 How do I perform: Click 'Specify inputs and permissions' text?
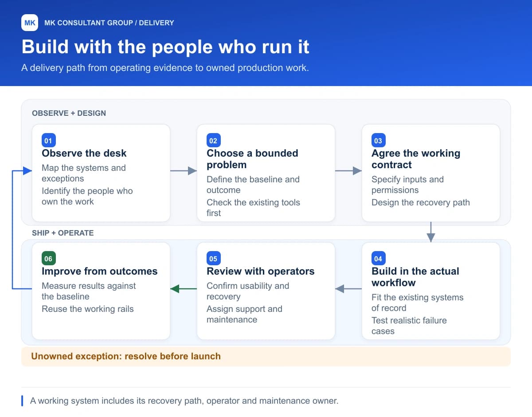click(407, 185)
